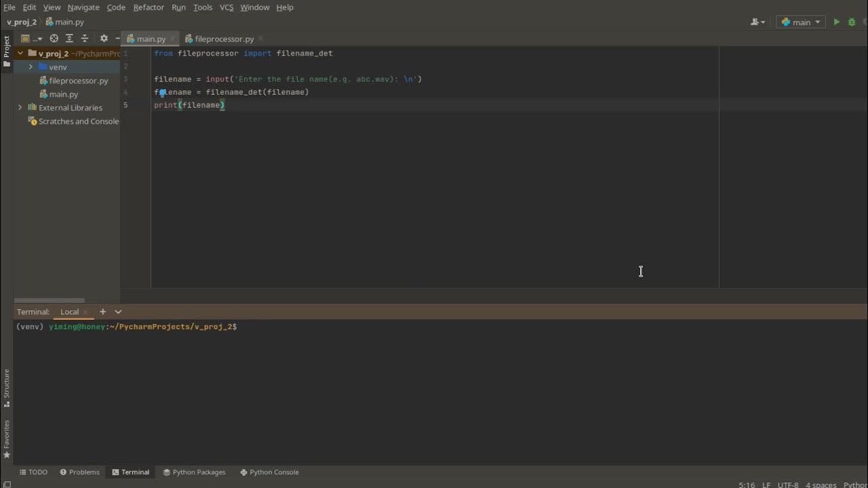Open the terminal sessions dropdown arrow
Screen dimensions: 868x488
point(118,312)
